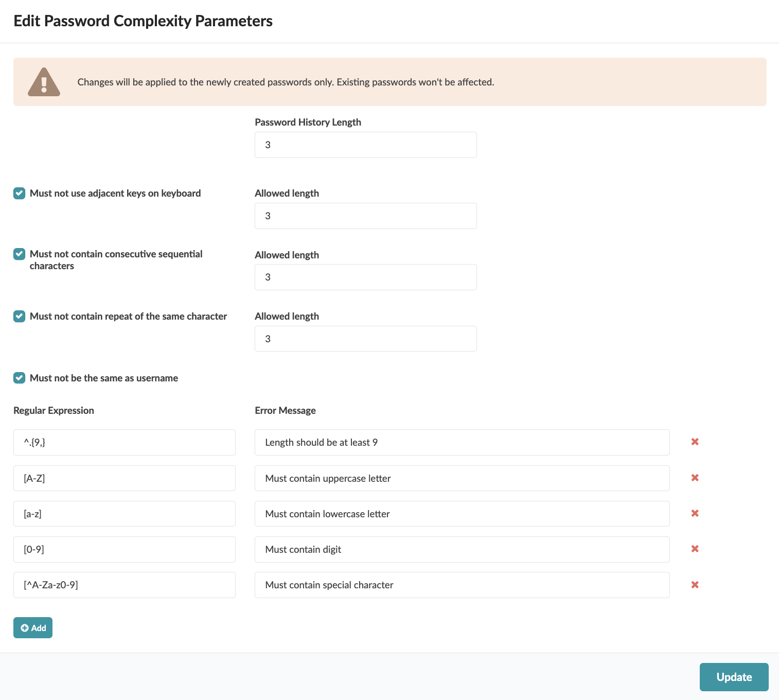779x700 pixels.
Task: Click the '[A-Z]' regex input
Action: click(x=124, y=479)
